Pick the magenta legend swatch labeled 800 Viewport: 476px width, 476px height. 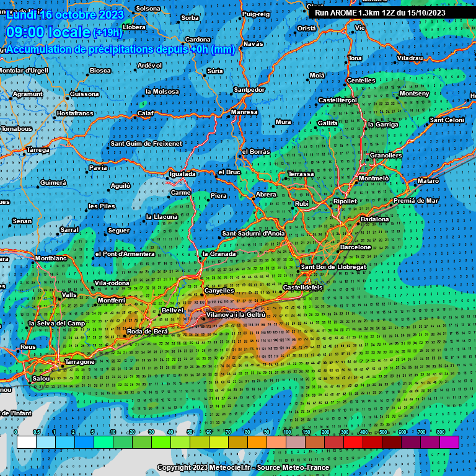[449, 442]
